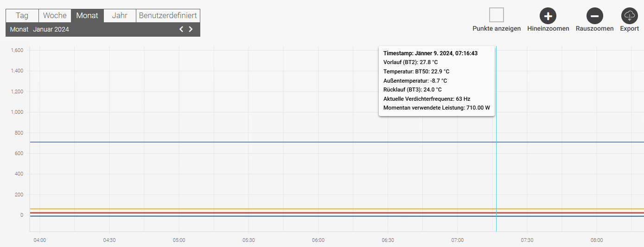Click the cyan vertical cursor line

(496, 176)
